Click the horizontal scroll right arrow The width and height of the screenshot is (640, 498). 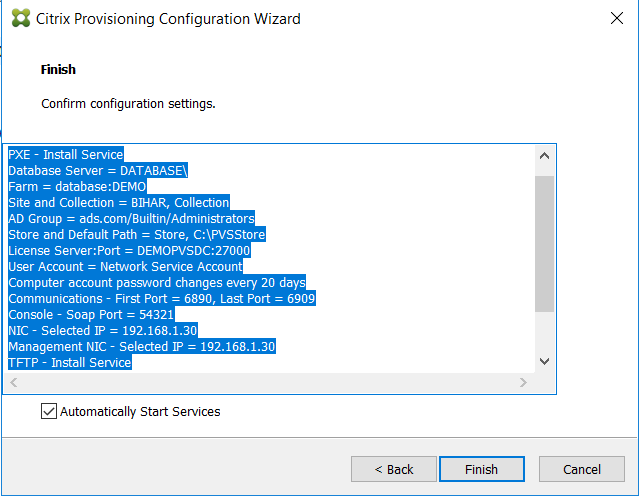click(x=523, y=382)
